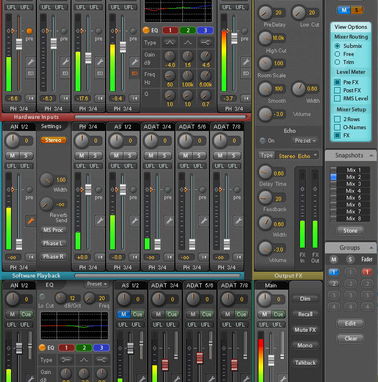Open wrench settings on Hardware Inputs channel reading -6.6

(x=30, y=62)
